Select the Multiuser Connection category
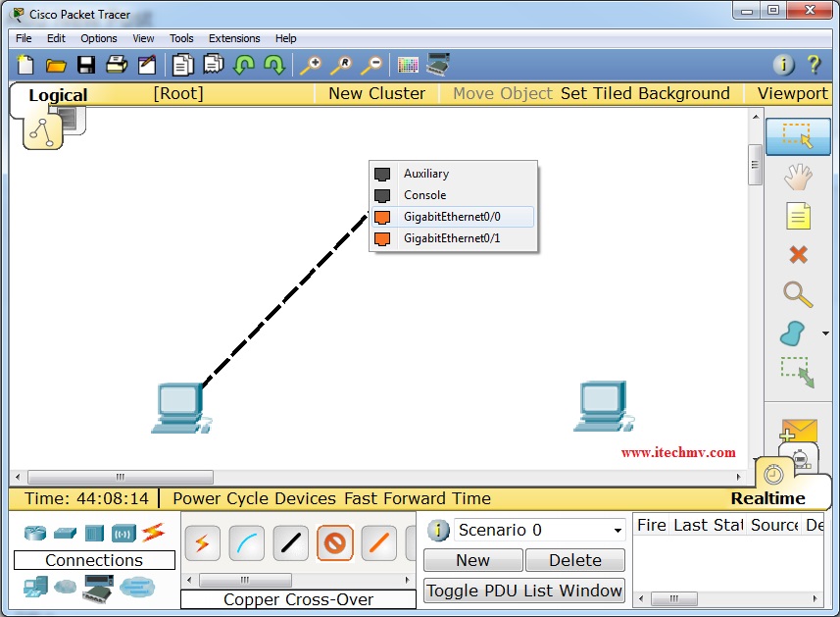 coord(137,587)
